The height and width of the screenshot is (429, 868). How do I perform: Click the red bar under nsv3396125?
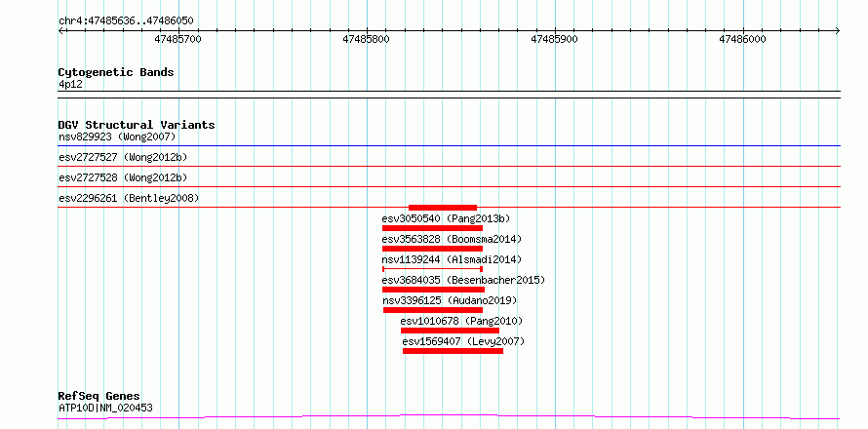(x=433, y=310)
